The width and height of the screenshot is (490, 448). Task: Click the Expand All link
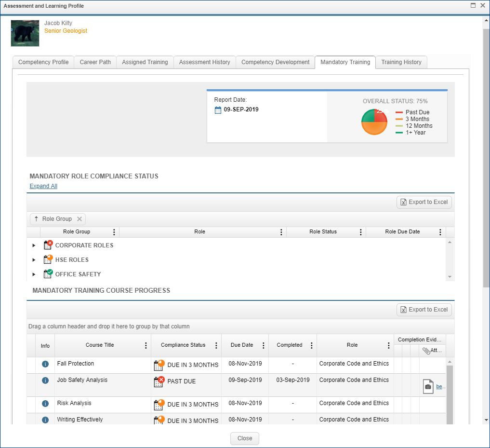tap(43, 186)
